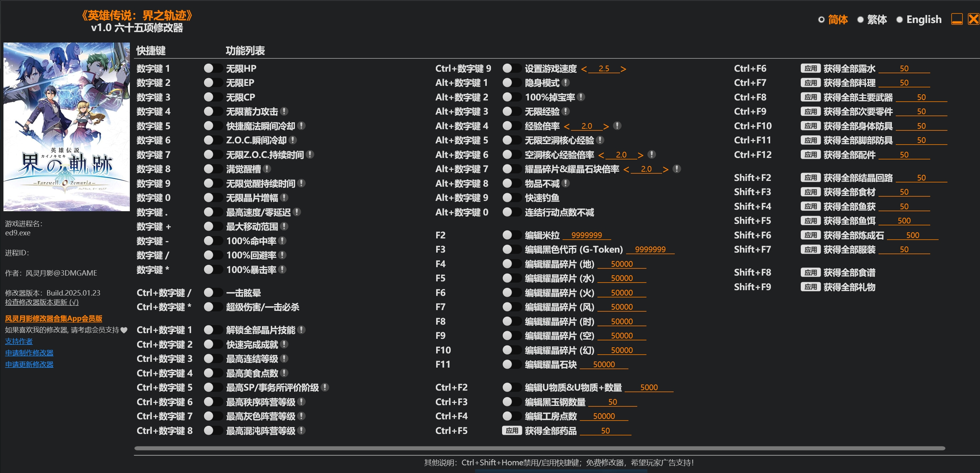Apply 获得全部药品 button
Image resolution: width=980 pixels, height=473 pixels.
point(512,431)
